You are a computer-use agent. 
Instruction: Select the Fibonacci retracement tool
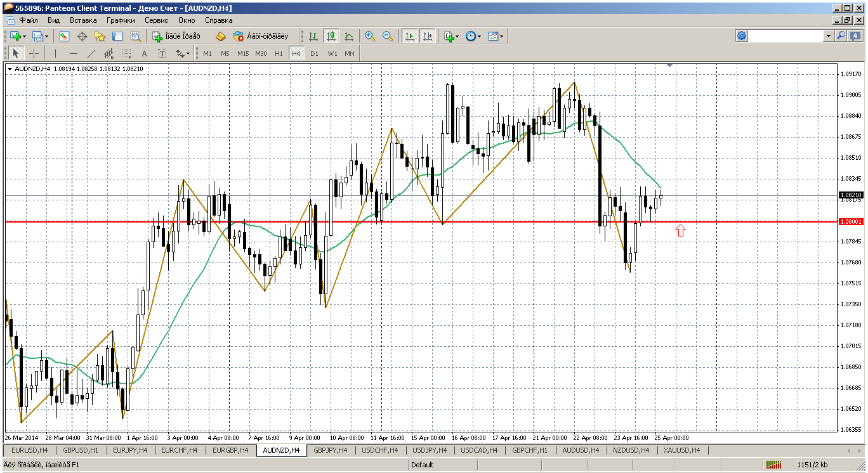[126, 53]
